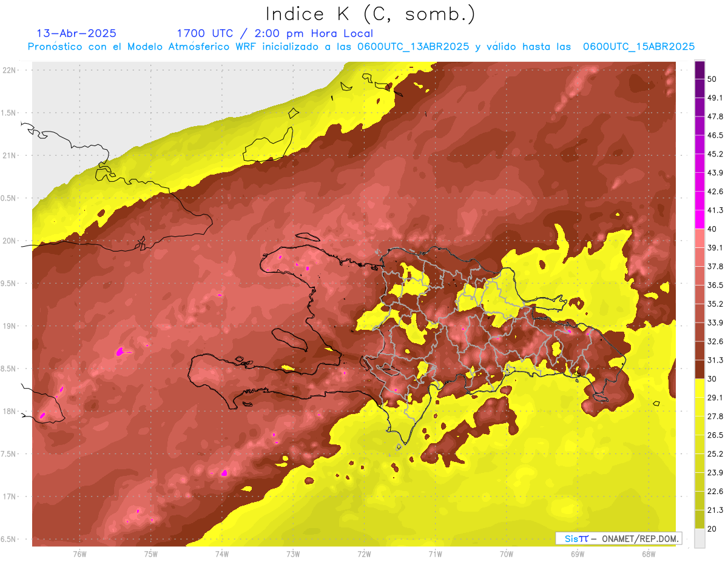
Task: Click the colorbar value "32.6"
Action: (x=715, y=341)
